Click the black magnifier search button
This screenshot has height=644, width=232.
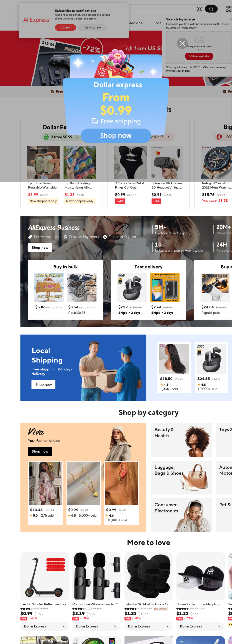coord(211,9)
